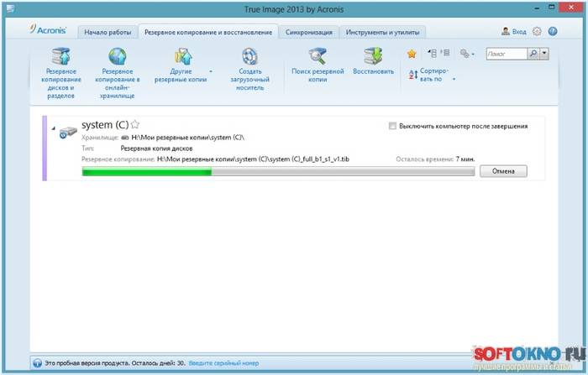Create bootable media via Создать загрузочный носитель
This screenshot has height=375, width=588.
point(249,70)
